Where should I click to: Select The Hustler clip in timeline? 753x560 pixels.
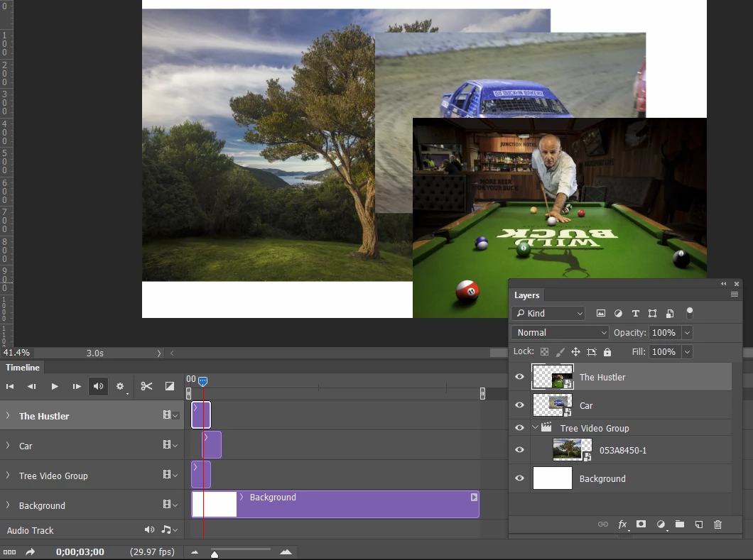(201, 415)
